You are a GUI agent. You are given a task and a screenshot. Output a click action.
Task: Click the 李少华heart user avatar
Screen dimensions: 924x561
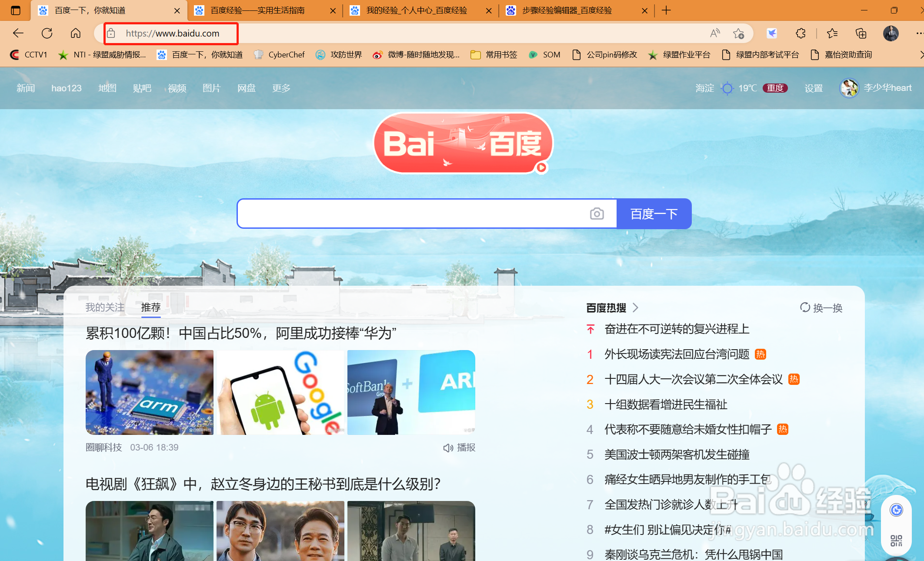[849, 88]
